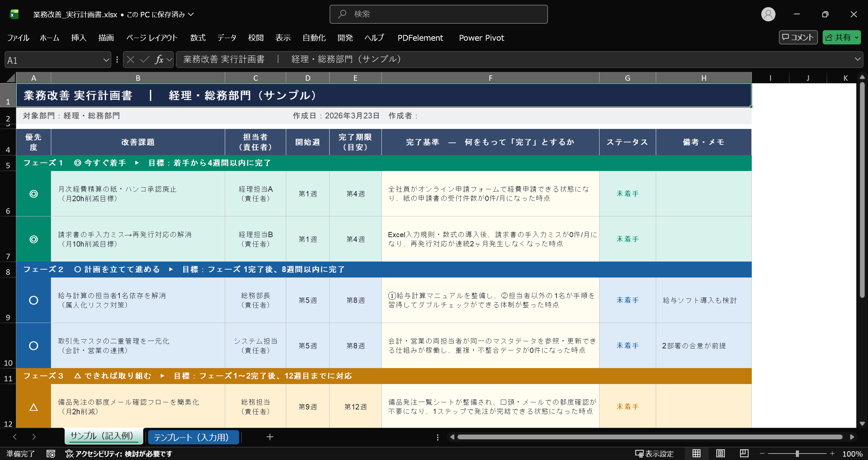Image resolution: width=868 pixels, height=460 pixels.
Task: Switch to Page Break Preview view
Action: pyautogui.click(x=744, y=454)
